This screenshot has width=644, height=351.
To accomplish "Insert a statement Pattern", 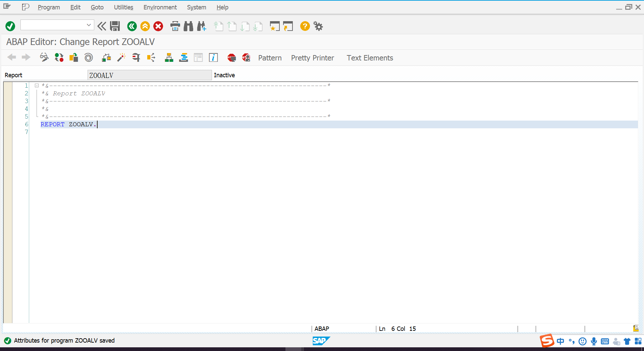I will point(270,58).
